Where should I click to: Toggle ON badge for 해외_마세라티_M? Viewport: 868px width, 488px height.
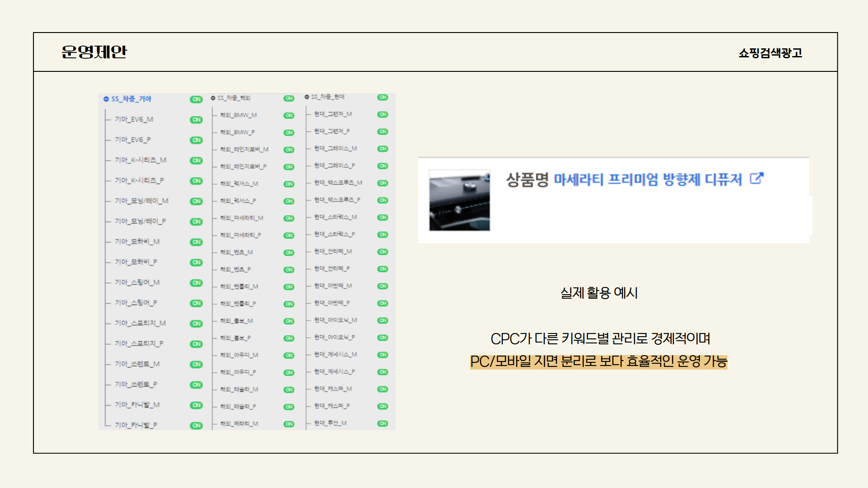[x=289, y=218]
